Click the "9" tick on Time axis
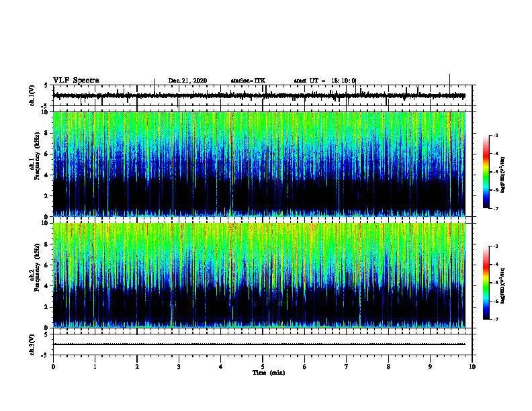This screenshot has width=532, height=411. pos(430,366)
